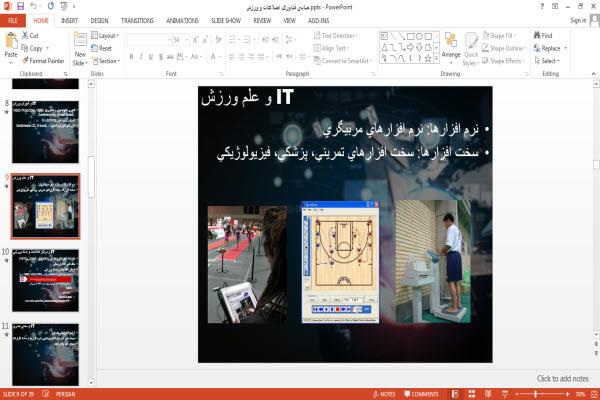Click to add notes area
The height and width of the screenshot is (400, 600).
(x=562, y=379)
